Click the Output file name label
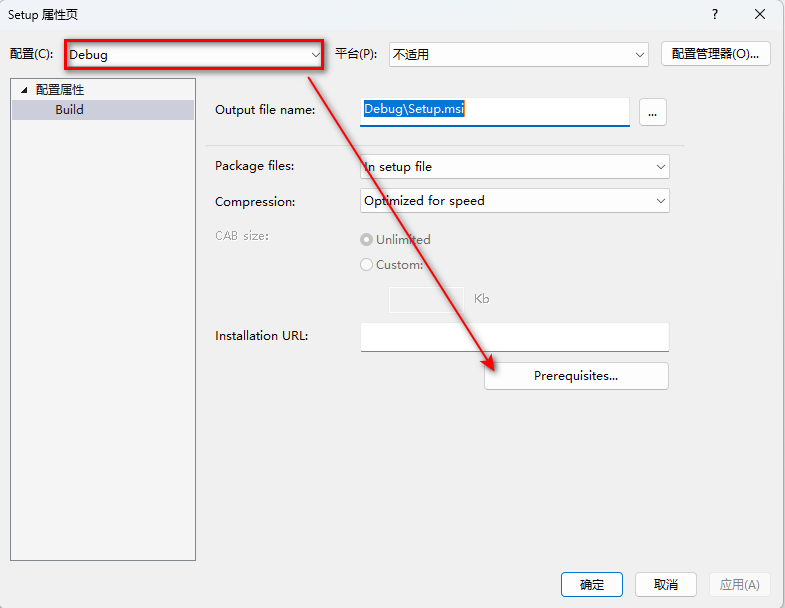This screenshot has height=608, width=785. [x=265, y=110]
